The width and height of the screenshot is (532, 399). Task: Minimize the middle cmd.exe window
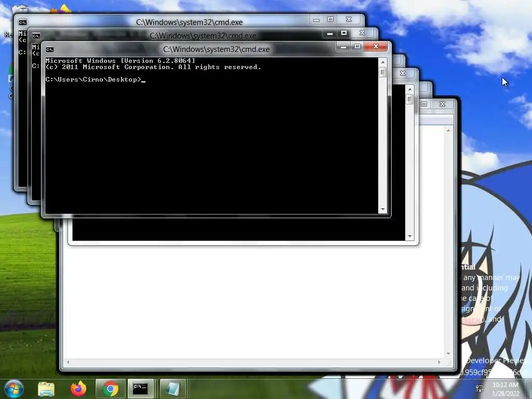330,33
